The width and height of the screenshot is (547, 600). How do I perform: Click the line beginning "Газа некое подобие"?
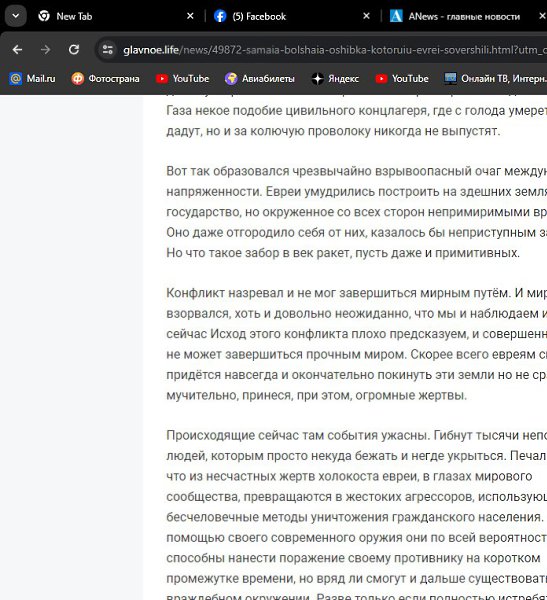click(x=356, y=111)
